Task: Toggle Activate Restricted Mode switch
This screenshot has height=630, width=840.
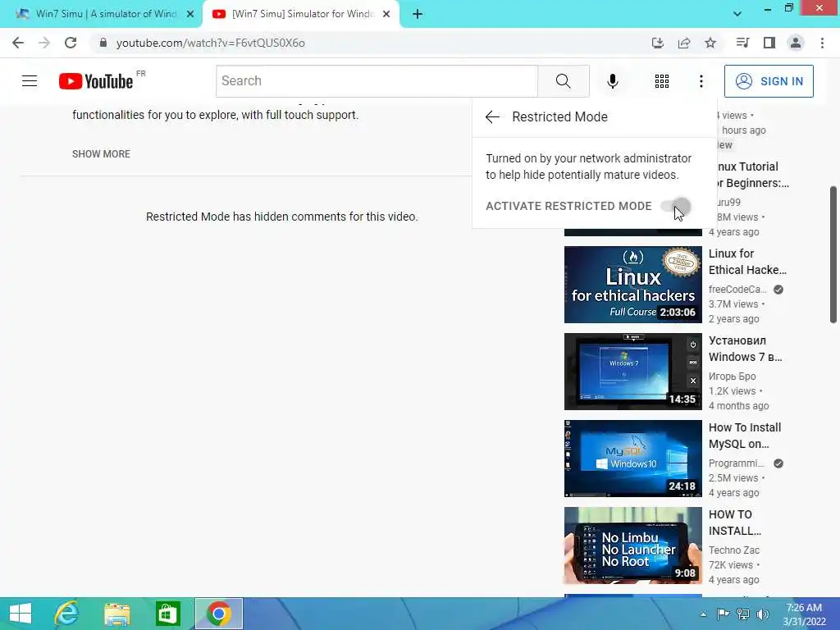Action: 676,206
